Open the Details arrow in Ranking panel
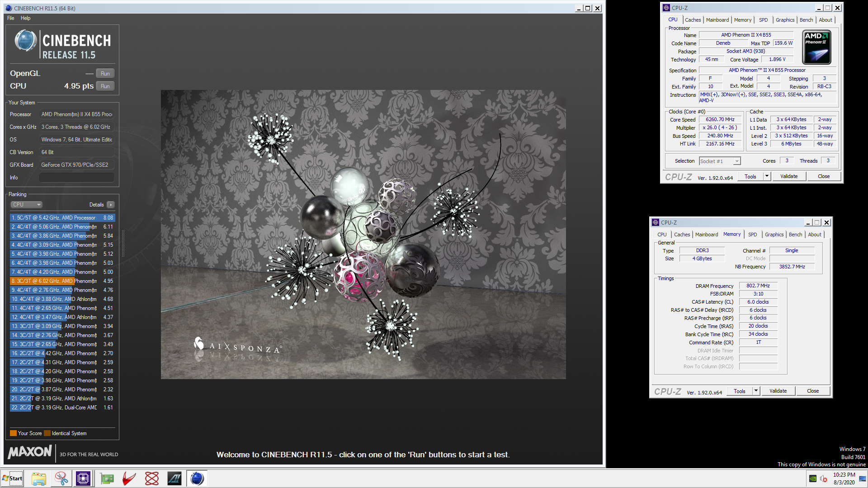Screen dimensions: 868x488 point(111,205)
